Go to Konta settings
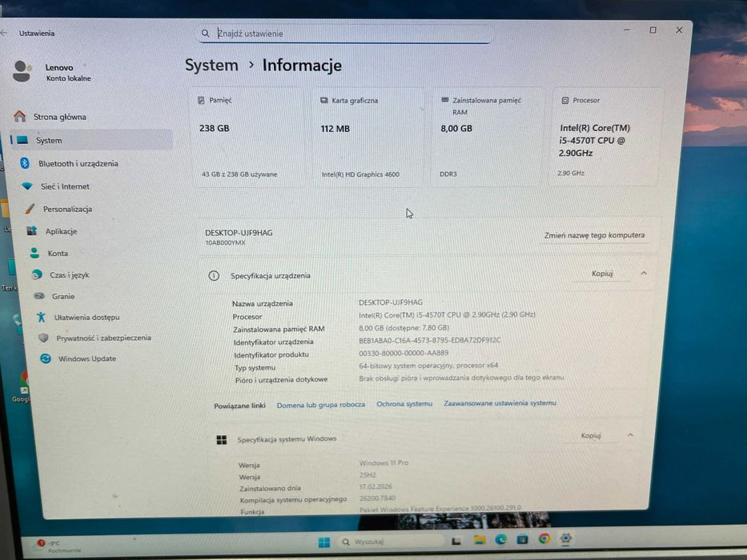 click(x=58, y=254)
